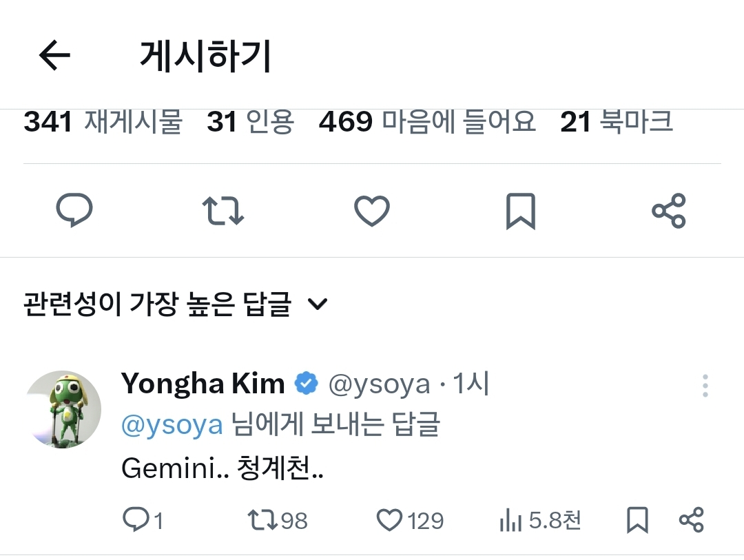Reply to the main post
The image size is (744, 560).
74,210
